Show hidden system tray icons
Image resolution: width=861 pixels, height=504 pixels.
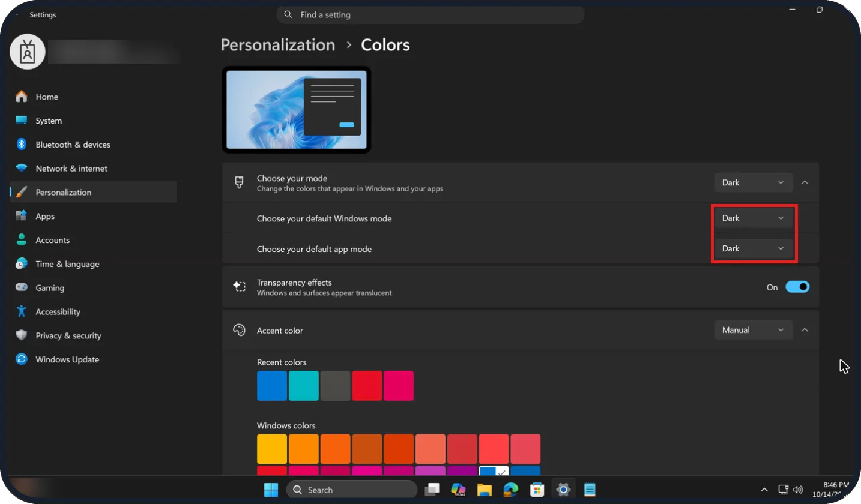pyautogui.click(x=764, y=490)
